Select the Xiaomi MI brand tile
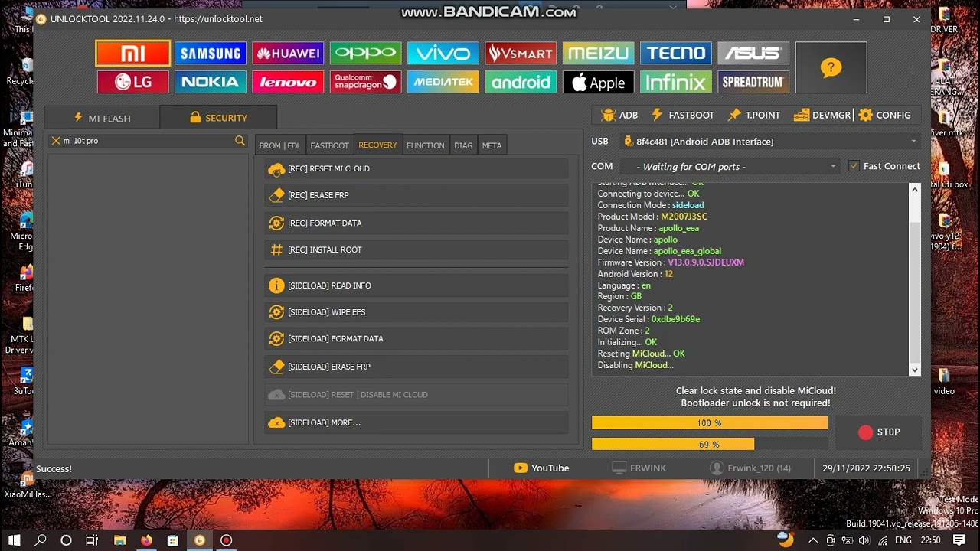 [133, 53]
